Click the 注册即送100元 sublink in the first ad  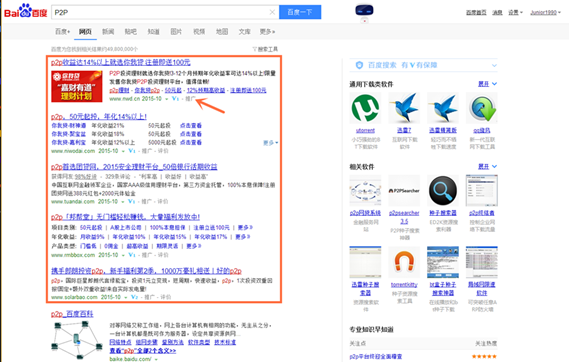click(x=248, y=90)
